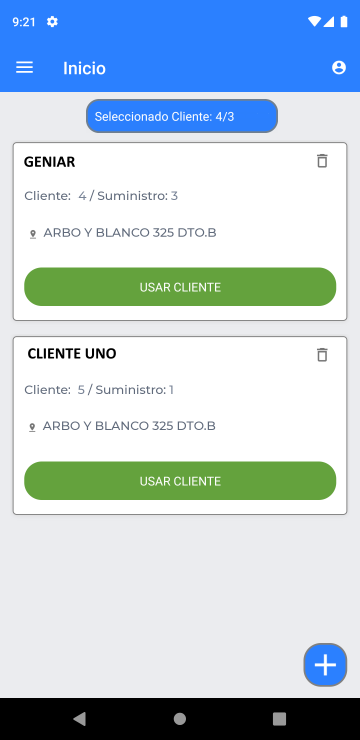Viewport: 360px width, 740px height.
Task: Tap the location pin in CLIENTE UNO card
Action: [32, 428]
